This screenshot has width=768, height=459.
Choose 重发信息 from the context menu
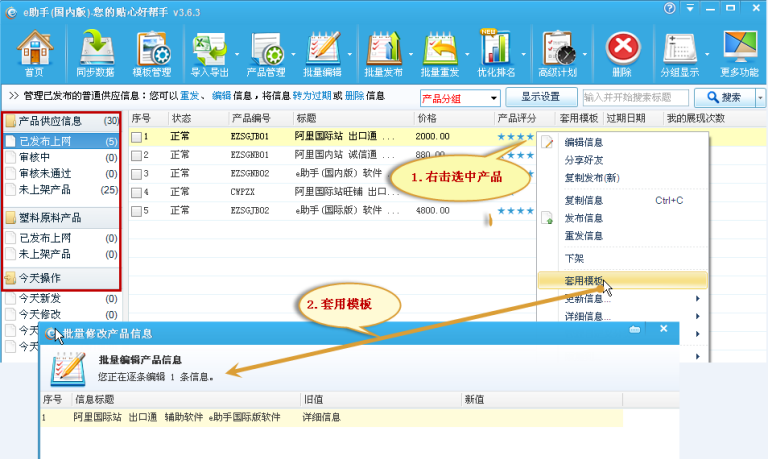tap(583, 236)
